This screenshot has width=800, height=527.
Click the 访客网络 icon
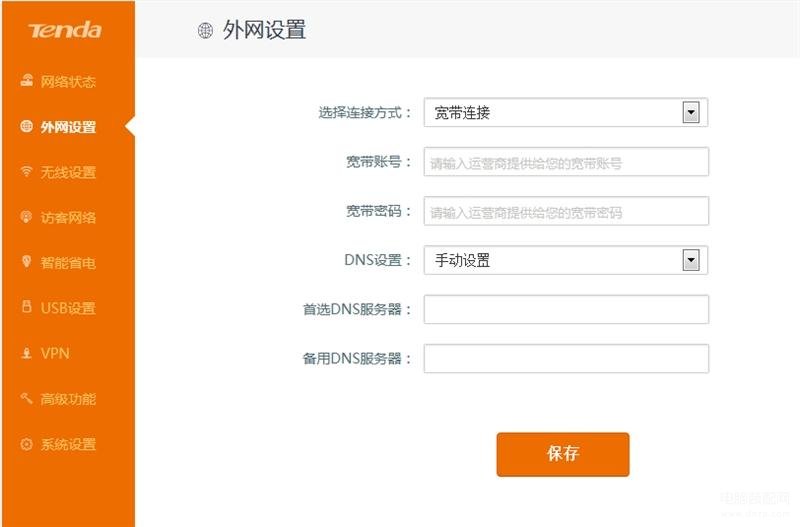click(x=27, y=216)
